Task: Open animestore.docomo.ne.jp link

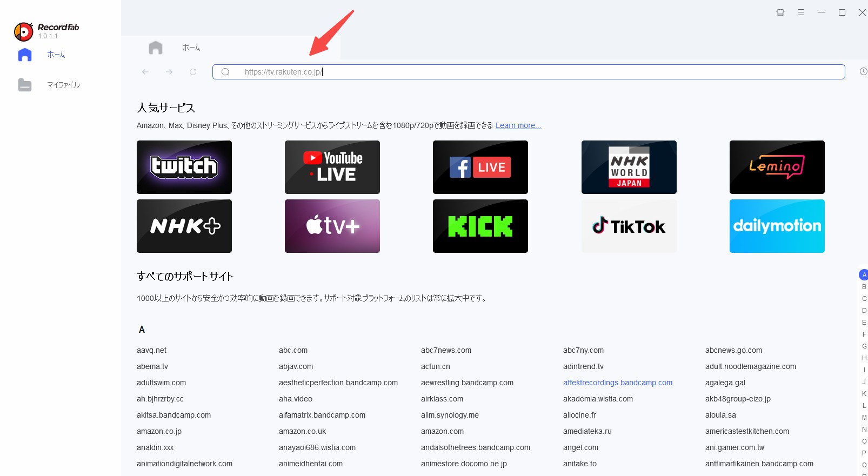Action: pyautogui.click(x=464, y=464)
